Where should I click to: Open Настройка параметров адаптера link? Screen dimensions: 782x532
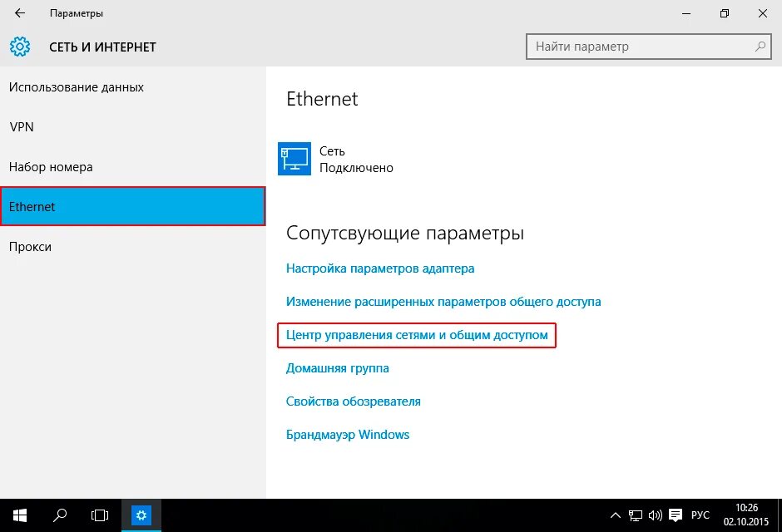(380, 268)
